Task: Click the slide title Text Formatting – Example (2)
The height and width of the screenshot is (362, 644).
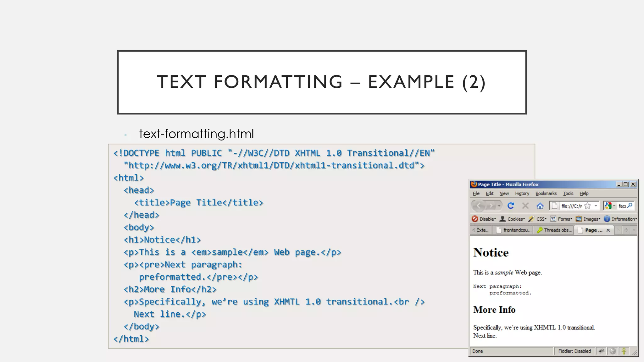Action: tap(321, 82)
